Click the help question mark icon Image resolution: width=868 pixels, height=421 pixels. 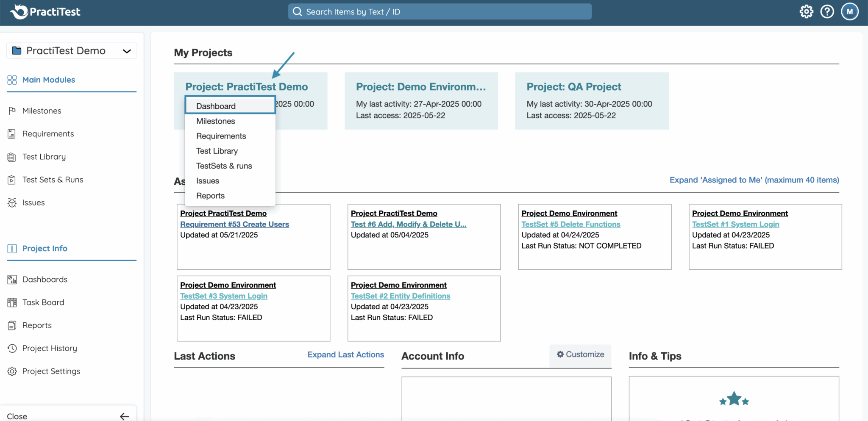827,11
